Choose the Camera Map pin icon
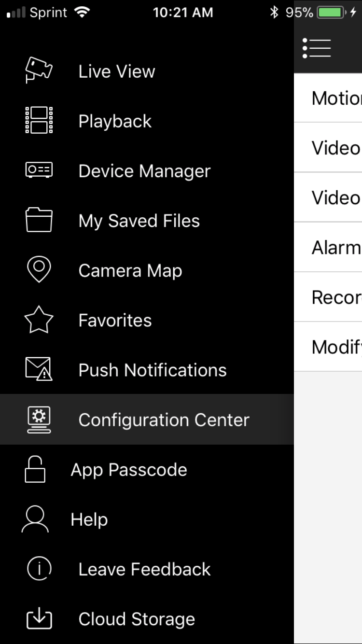 coord(39,269)
